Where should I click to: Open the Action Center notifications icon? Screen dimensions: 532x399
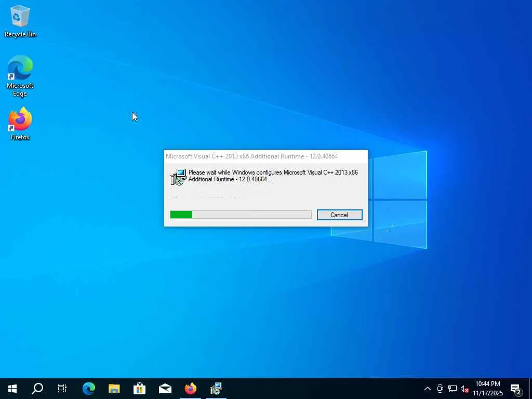(x=516, y=389)
